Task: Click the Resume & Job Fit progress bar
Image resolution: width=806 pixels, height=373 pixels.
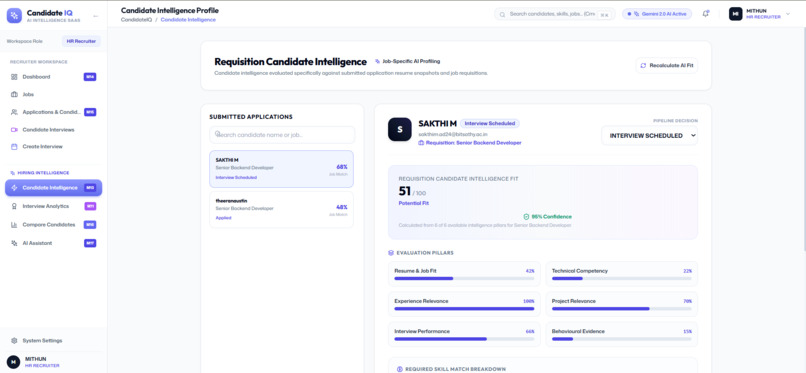Action: click(x=464, y=278)
